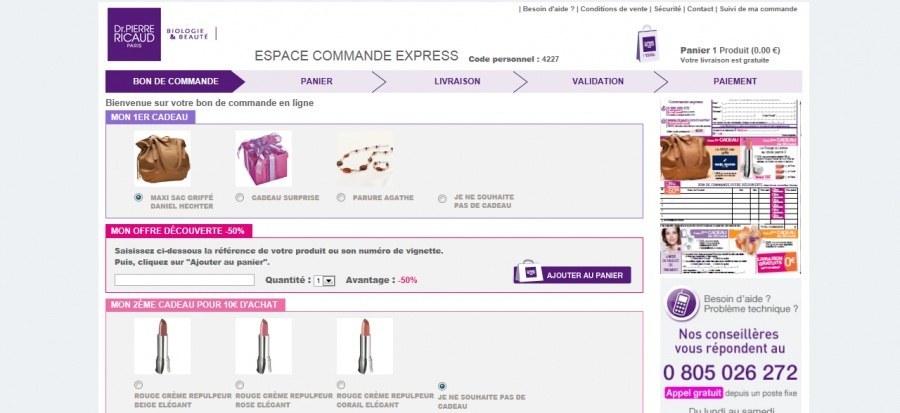The width and height of the screenshot is (900, 413).
Task: Select Rouge Crème Repulpeur Corail Élégant radio
Action: click(x=341, y=385)
